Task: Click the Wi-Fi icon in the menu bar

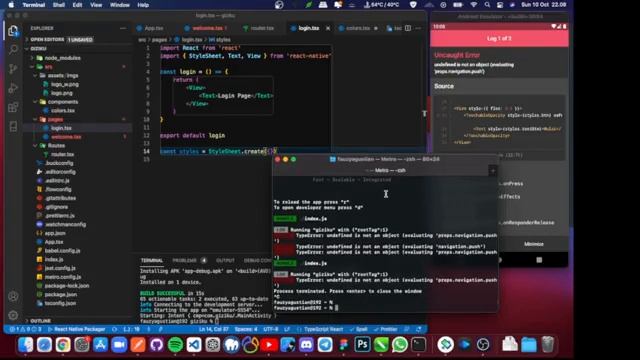Action: point(473,5)
